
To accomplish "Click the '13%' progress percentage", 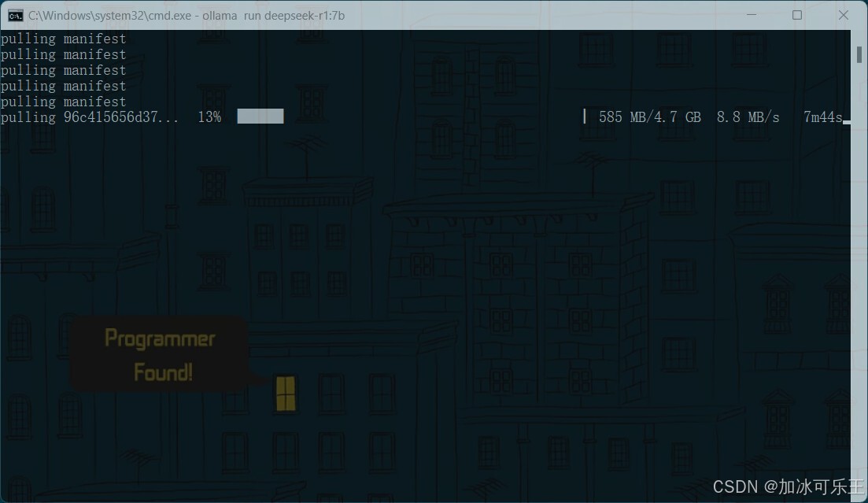I will tap(209, 117).
